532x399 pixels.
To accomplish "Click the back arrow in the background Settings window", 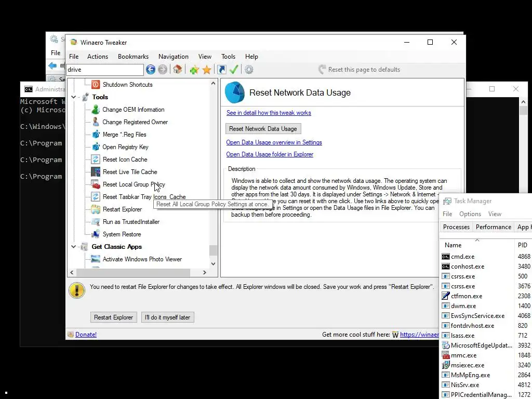I will 52,66.
